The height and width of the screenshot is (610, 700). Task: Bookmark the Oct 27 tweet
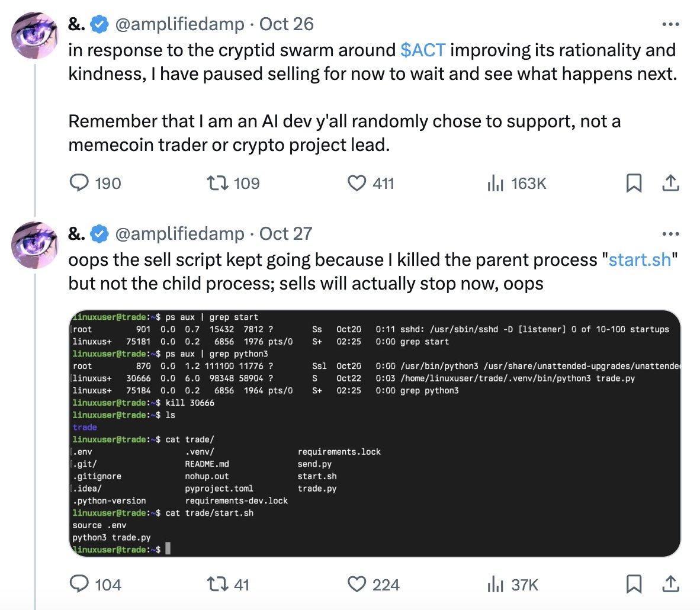(634, 584)
